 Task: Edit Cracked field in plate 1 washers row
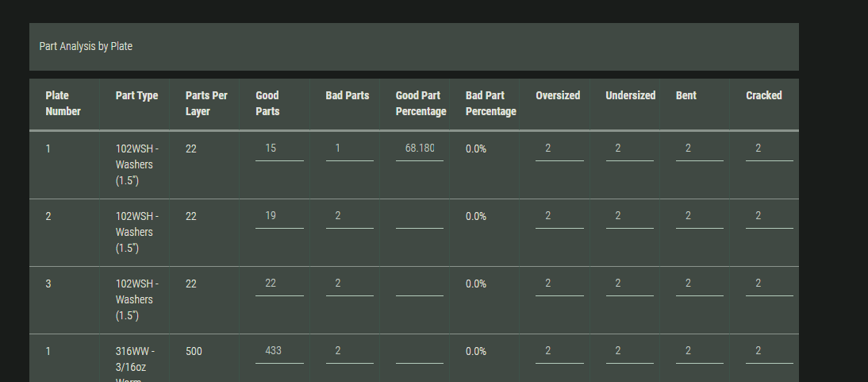click(770, 149)
